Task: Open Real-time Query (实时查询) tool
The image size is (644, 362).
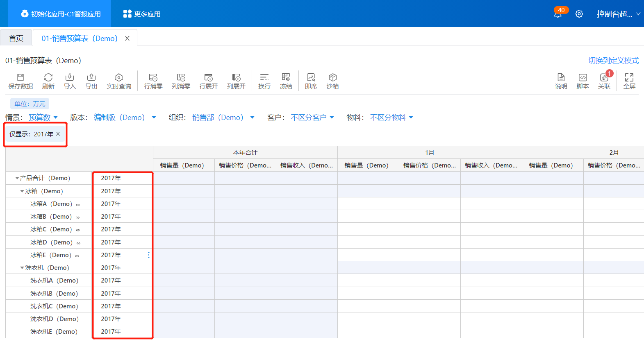Action: point(119,81)
